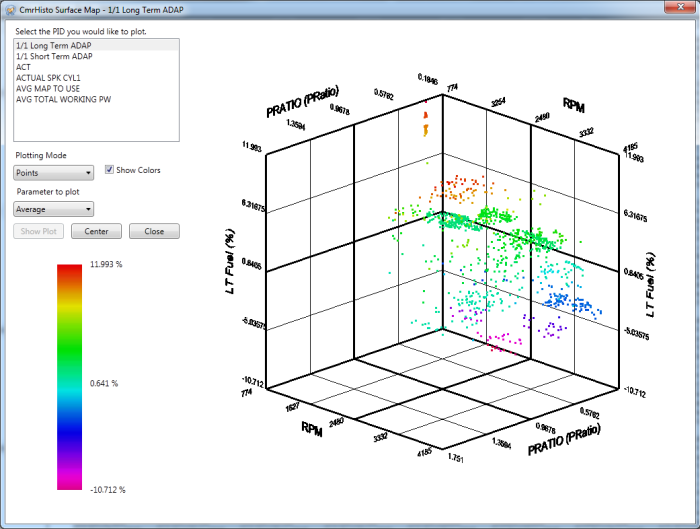The image size is (700, 529).
Task: Expand the Parameter to plot dropdown
Action: (54, 209)
